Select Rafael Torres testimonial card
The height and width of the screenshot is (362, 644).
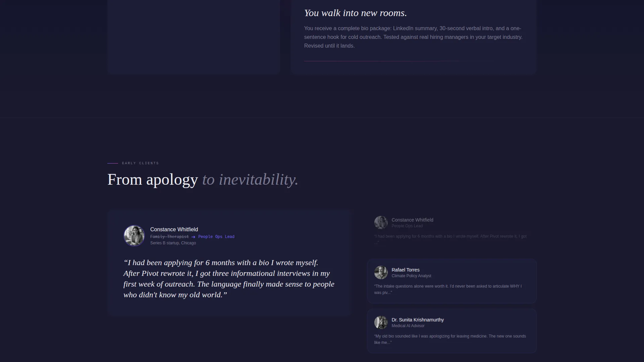pyautogui.click(x=452, y=281)
